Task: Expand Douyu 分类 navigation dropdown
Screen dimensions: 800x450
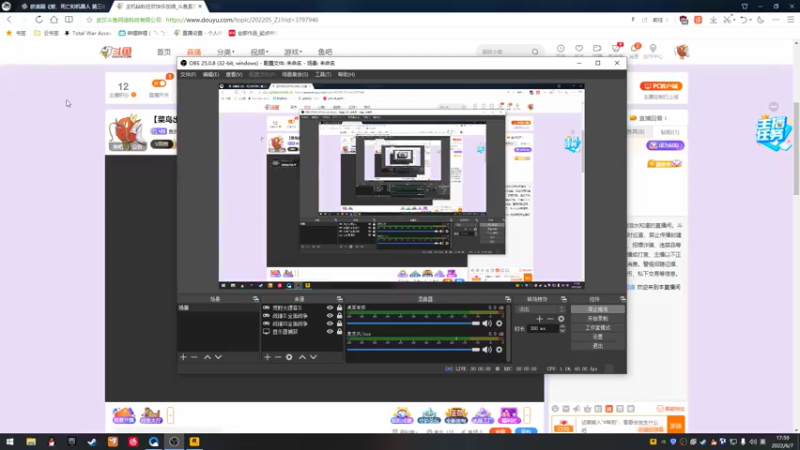Action: point(226,52)
